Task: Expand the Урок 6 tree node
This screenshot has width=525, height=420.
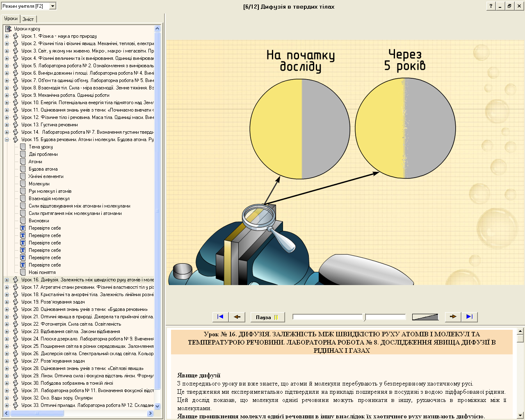Action: coord(7,73)
